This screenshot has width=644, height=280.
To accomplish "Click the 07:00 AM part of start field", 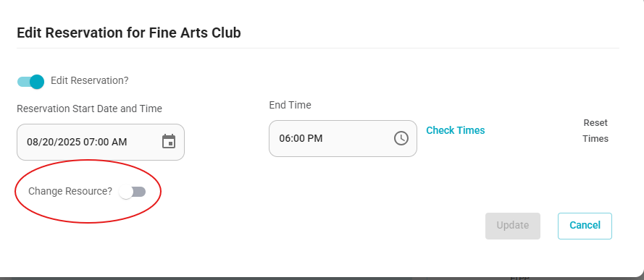I will 105,142.
